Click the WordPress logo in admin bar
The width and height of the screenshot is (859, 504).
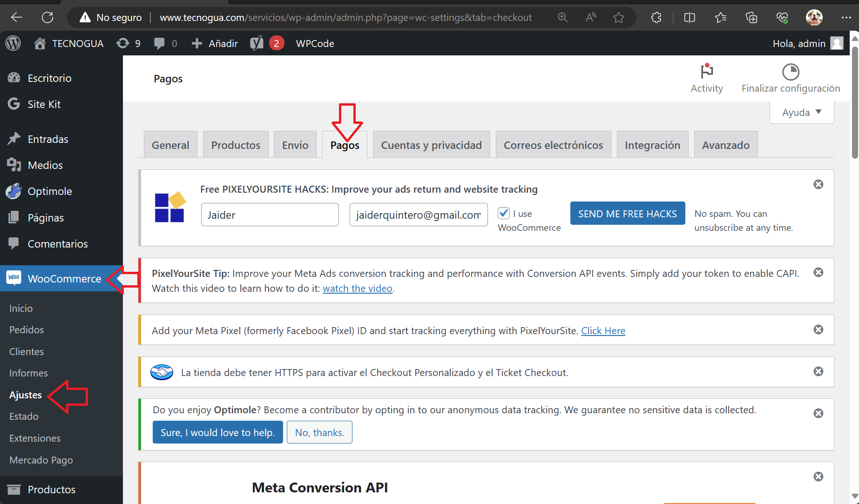[x=13, y=43]
